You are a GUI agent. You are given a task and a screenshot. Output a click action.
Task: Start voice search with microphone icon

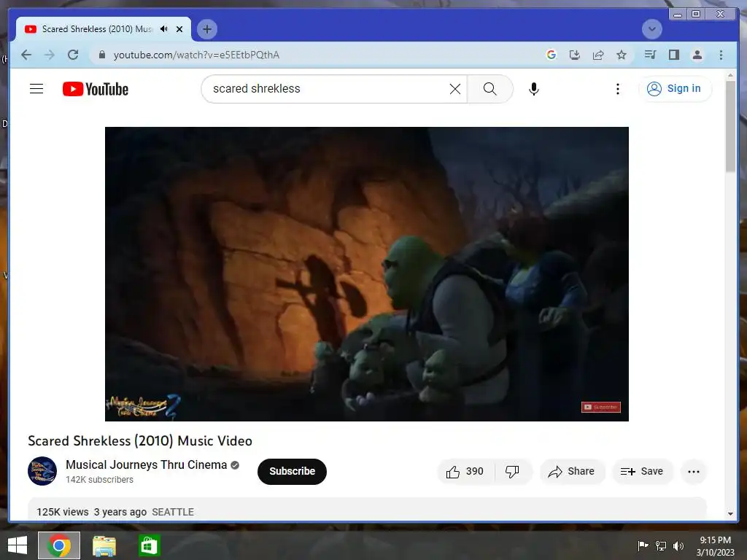click(x=534, y=89)
